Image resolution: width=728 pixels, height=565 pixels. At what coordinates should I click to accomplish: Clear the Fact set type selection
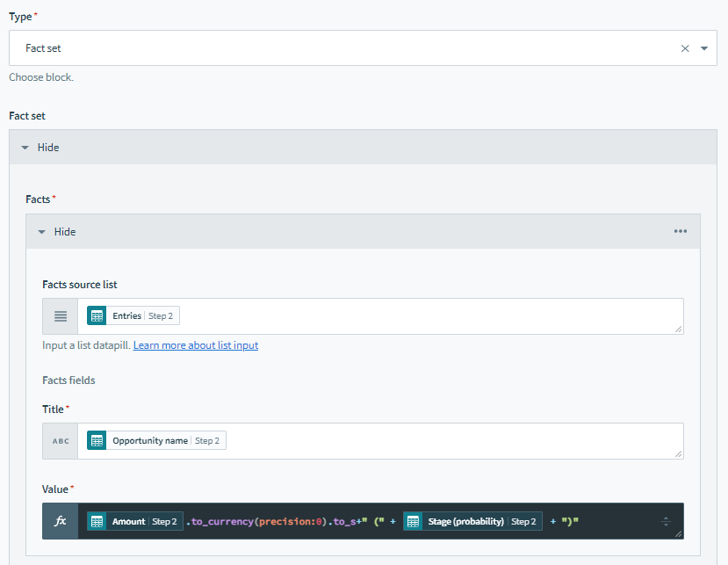click(685, 48)
